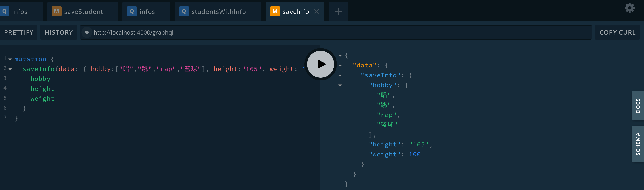Click the "data" key in response
Screen dimensions: 644x190
click(365, 65)
